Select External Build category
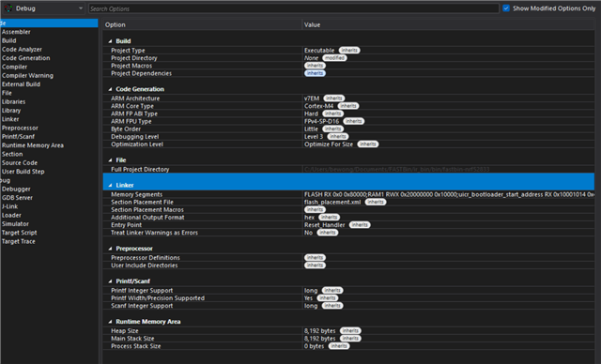 pyautogui.click(x=21, y=84)
